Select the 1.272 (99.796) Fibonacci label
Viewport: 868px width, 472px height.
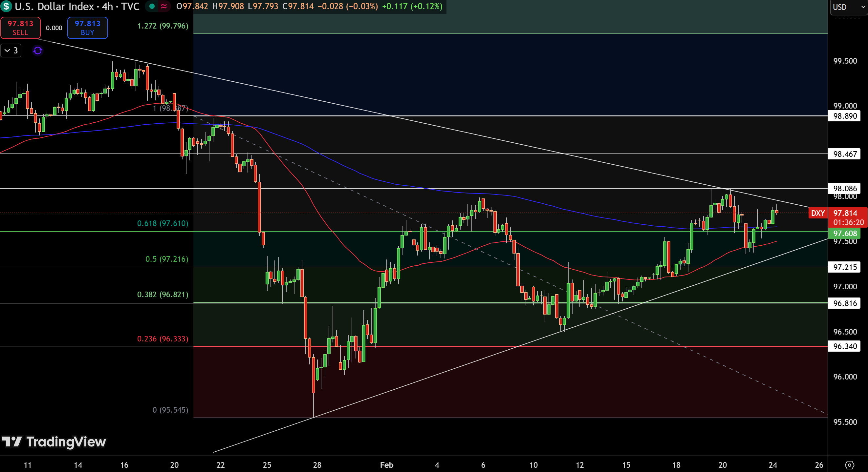(x=163, y=26)
